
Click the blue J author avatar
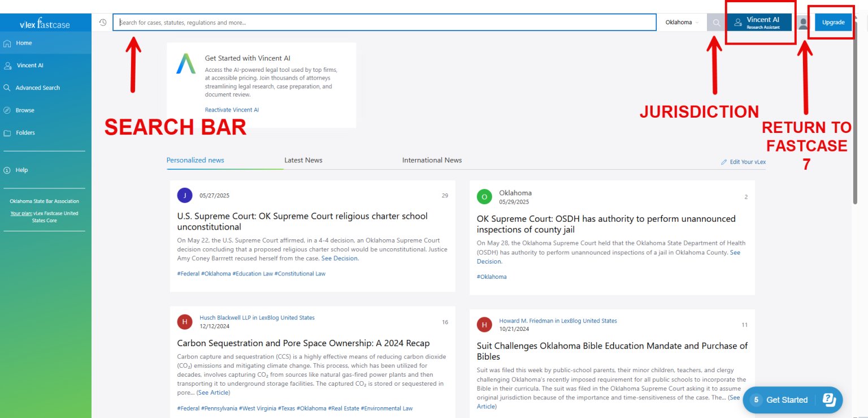pos(185,195)
